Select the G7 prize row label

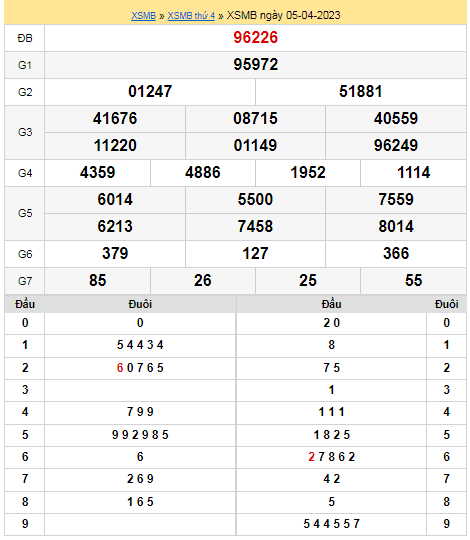pyautogui.click(x=25, y=281)
